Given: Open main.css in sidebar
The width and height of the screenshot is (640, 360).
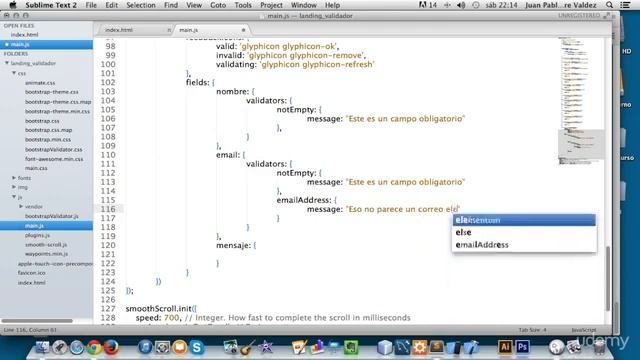Looking at the screenshot, I should 36,168.
